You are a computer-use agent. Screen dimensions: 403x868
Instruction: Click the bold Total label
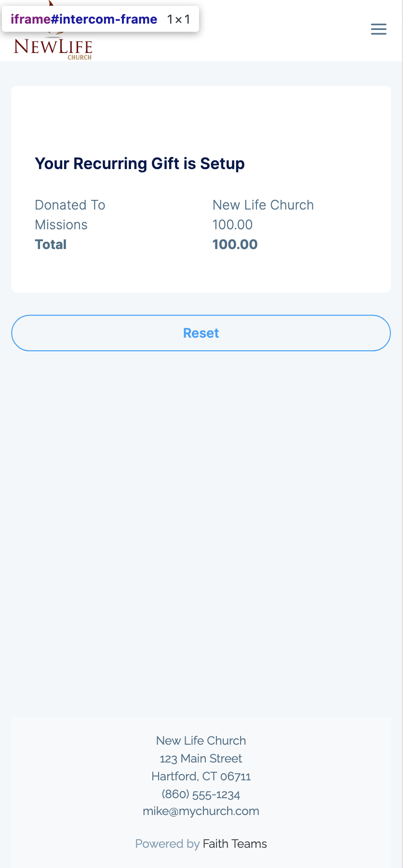pos(51,245)
